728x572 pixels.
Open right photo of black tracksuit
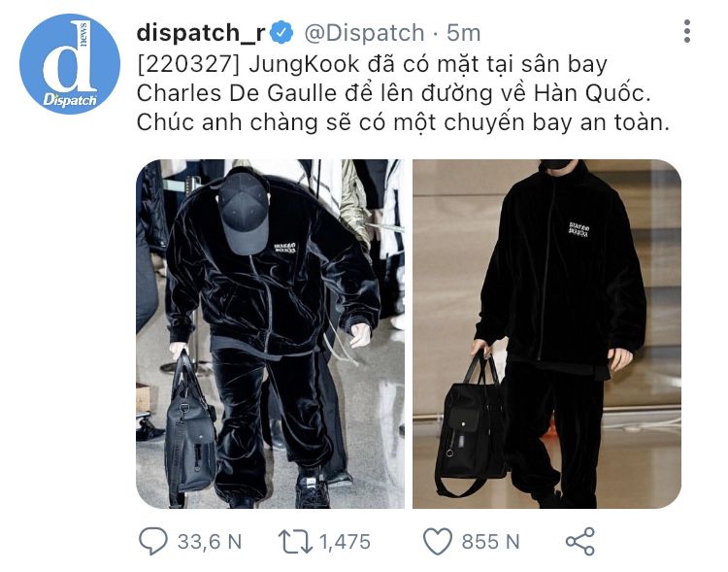[546, 334]
